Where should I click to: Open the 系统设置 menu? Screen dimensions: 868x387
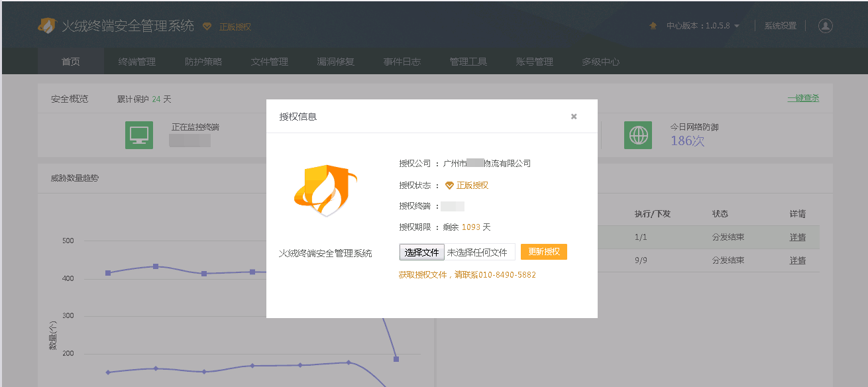[780, 26]
